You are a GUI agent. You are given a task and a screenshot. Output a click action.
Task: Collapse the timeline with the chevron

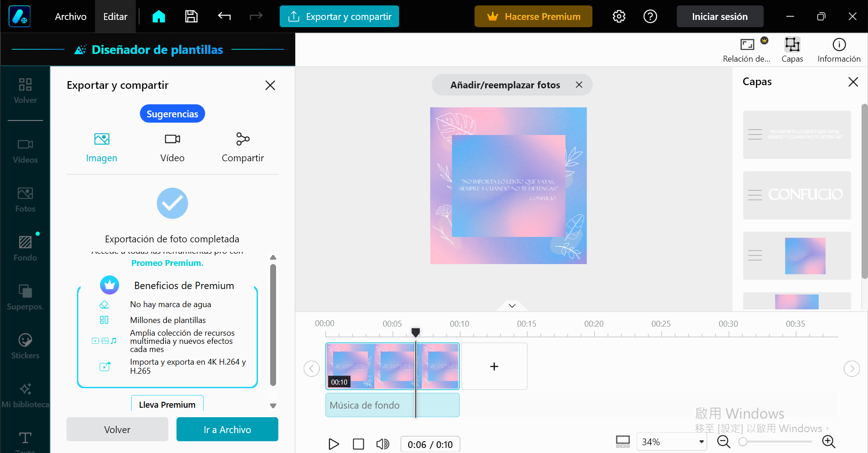tap(512, 306)
